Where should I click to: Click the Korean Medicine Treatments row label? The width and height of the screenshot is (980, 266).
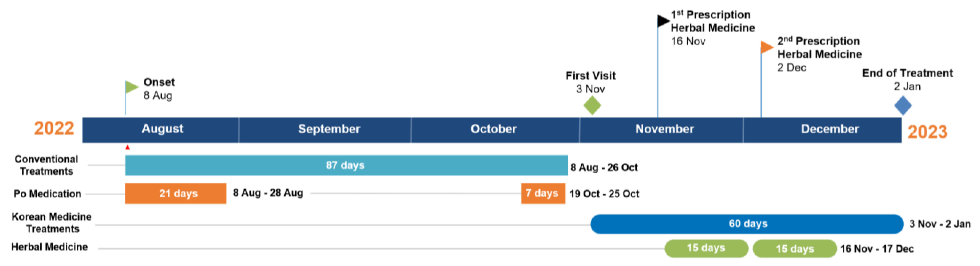point(52,223)
